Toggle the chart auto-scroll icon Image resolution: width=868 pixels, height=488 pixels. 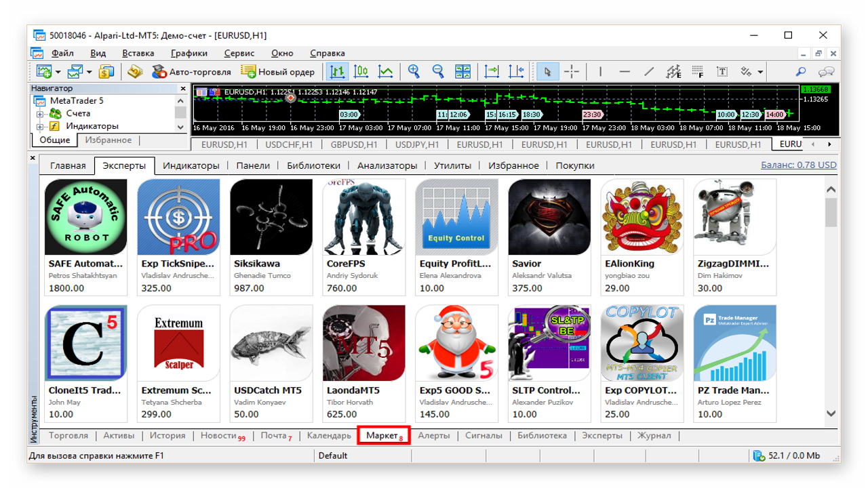(x=492, y=71)
